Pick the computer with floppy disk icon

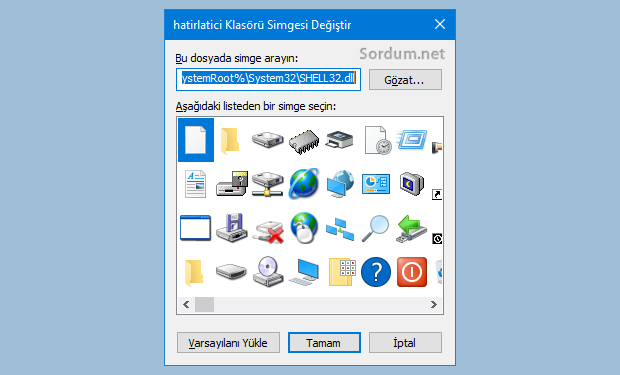pos(232,228)
